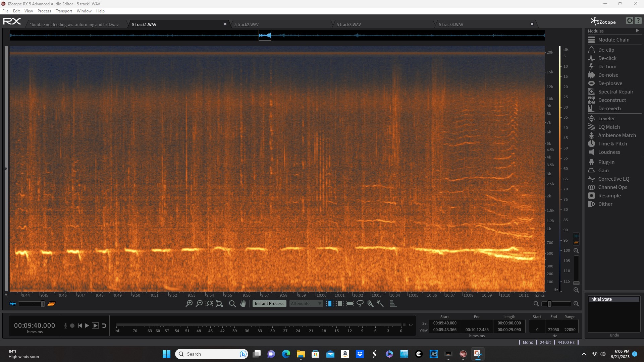Open the File menu
The height and width of the screenshot is (362, 644).
[5, 11]
